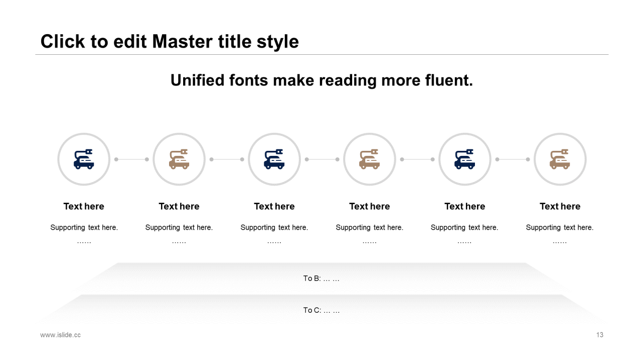This screenshot has width=644, height=362.
Task: Select the connector line before the last icon
Action: (x=512, y=159)
